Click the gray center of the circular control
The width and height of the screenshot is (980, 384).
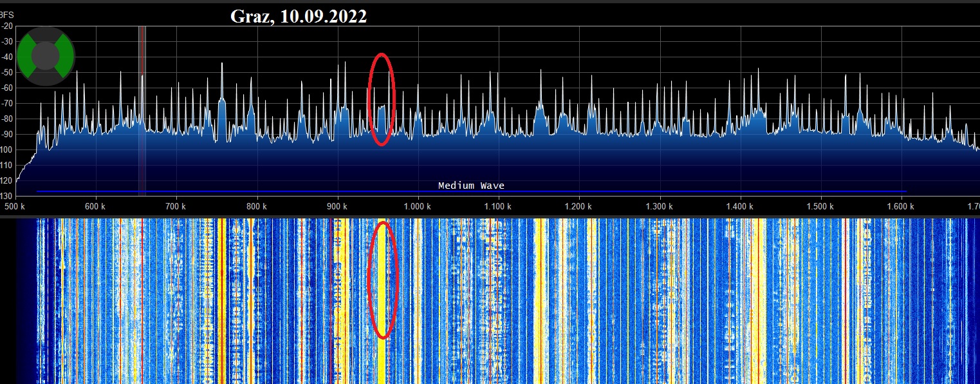[46, 57]
